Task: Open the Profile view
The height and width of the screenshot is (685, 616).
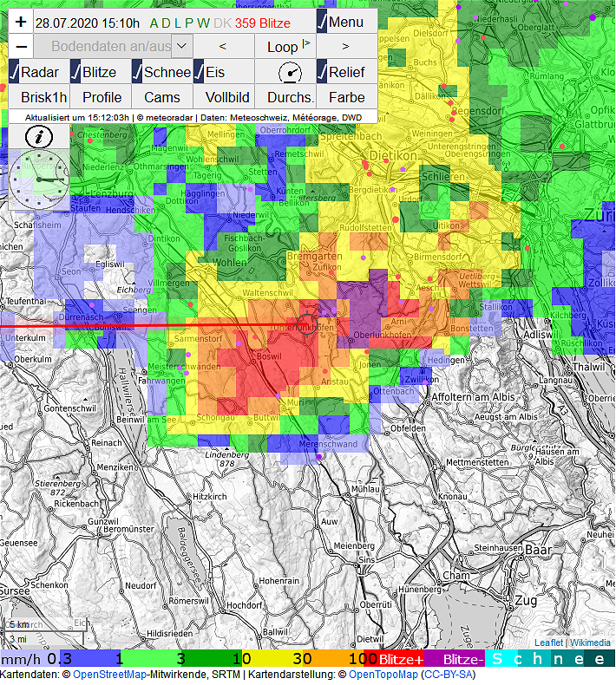Action: [x=102, y=97]
